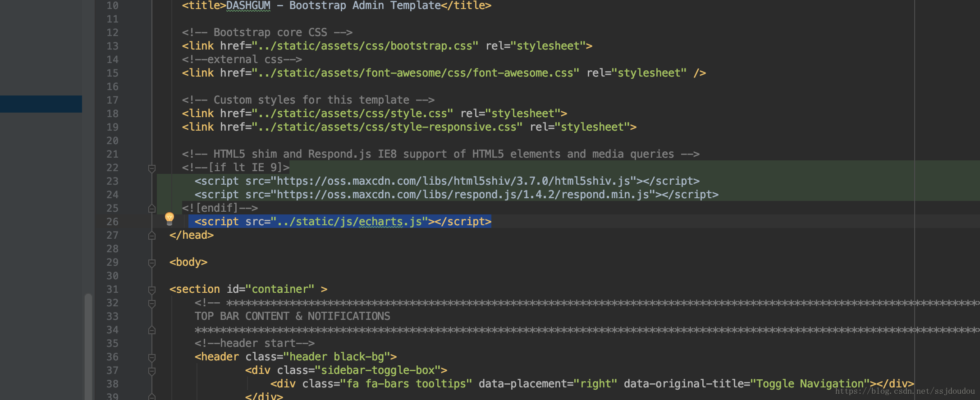
Task: Click the Bootstrap core CSS comment
Action: point(267,32)
